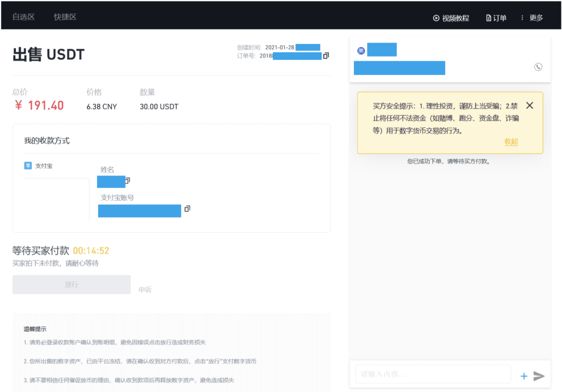Focus the chat input field
Image resolution: width=562 pixels, height=392 pixels.
(x=433, y=374)
